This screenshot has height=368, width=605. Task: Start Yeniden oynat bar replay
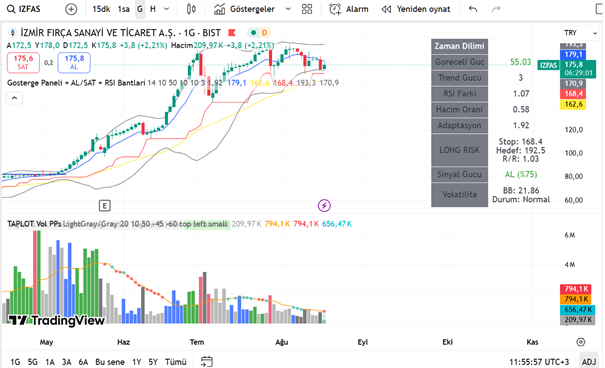pos(416,9)
